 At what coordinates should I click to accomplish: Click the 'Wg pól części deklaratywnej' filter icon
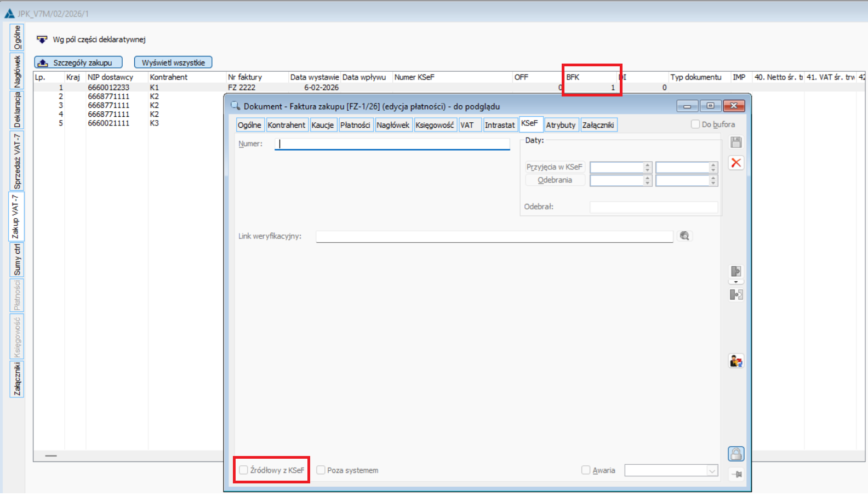pos(42,39)
